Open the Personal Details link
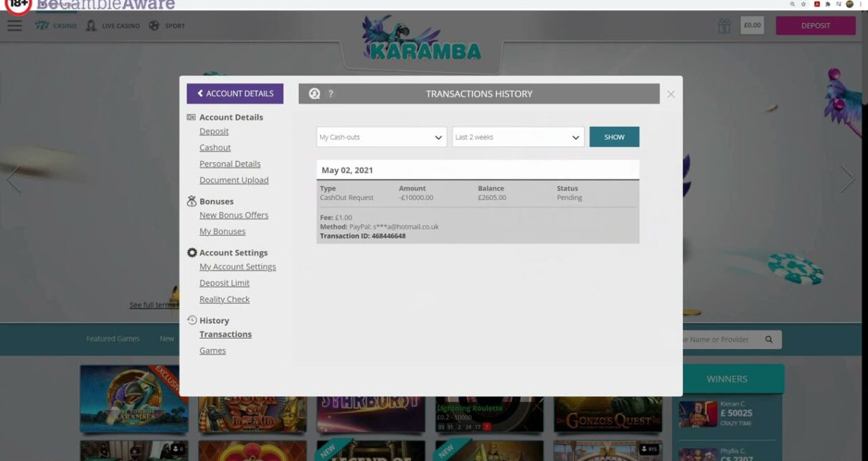 click(x=230, y=164)
